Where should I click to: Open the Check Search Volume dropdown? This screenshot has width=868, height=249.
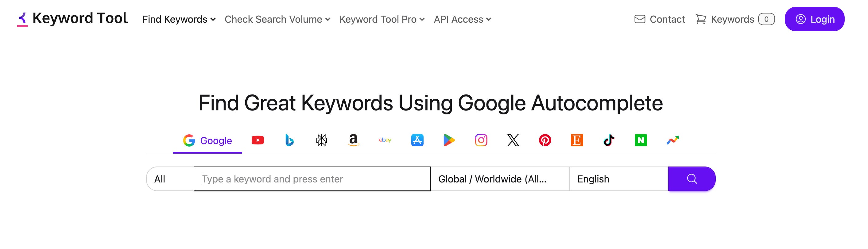(277, 19)
